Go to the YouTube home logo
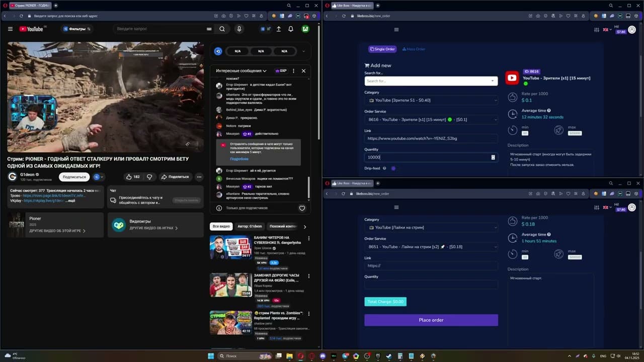The height and width of the screenshot is (362, 644). 32,29
